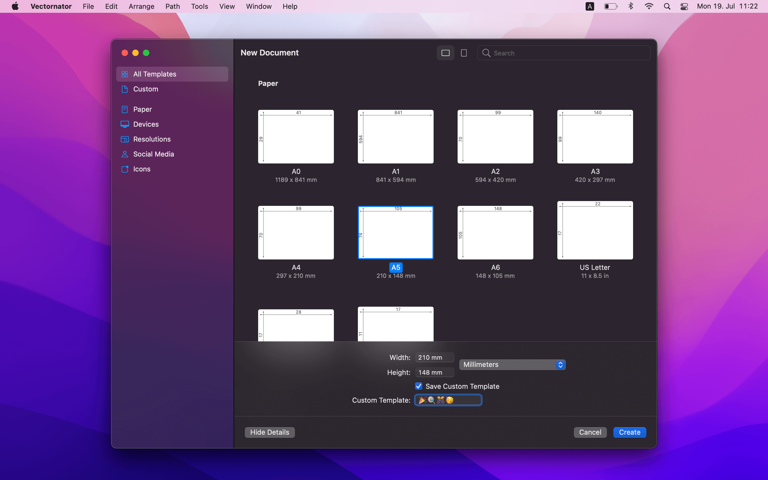Open the Vectornator app menu
This screenshot has width=768, height=480.
(51, 6)
